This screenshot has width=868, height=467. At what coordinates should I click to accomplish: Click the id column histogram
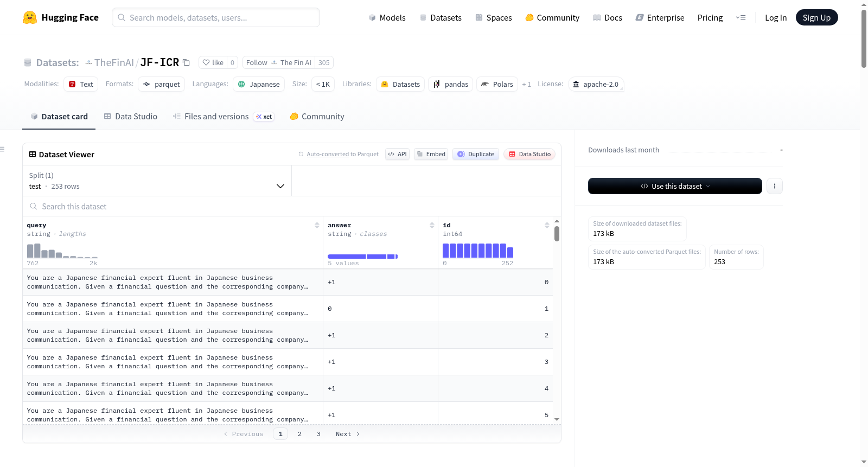click(x=478, y=250)
